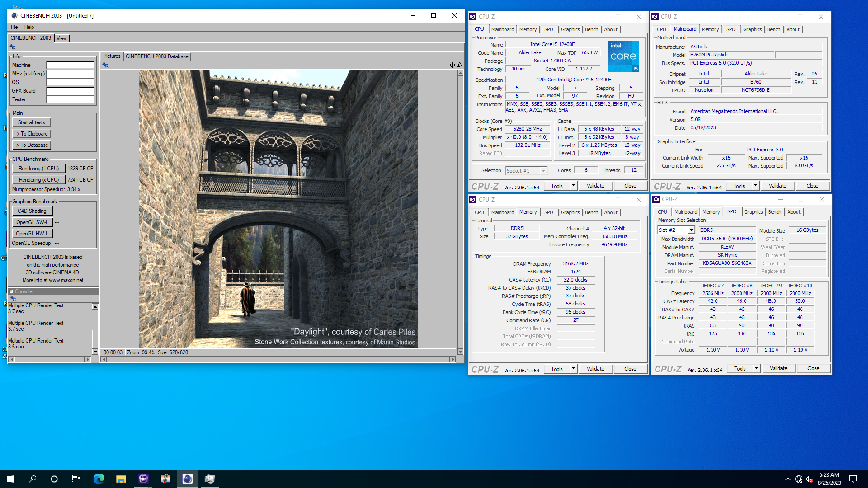This screenshot has width=868, height=488.
Task: Open the Bench tab in the CPU-Z CPU window
Action: click(591, 29)
